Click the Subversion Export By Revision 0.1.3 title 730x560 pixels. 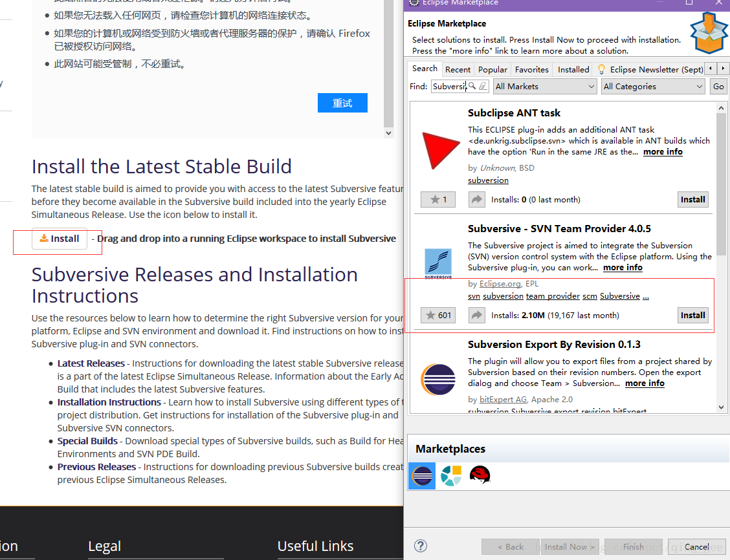pyautogui.click(x=554, y=345)
